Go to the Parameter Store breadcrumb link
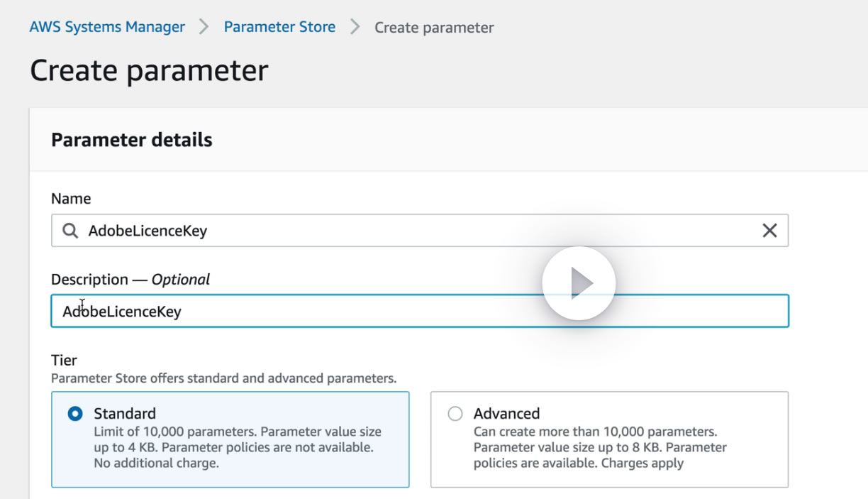The height and width of the screenshot is (499, 868). click(x=279, y=27)
